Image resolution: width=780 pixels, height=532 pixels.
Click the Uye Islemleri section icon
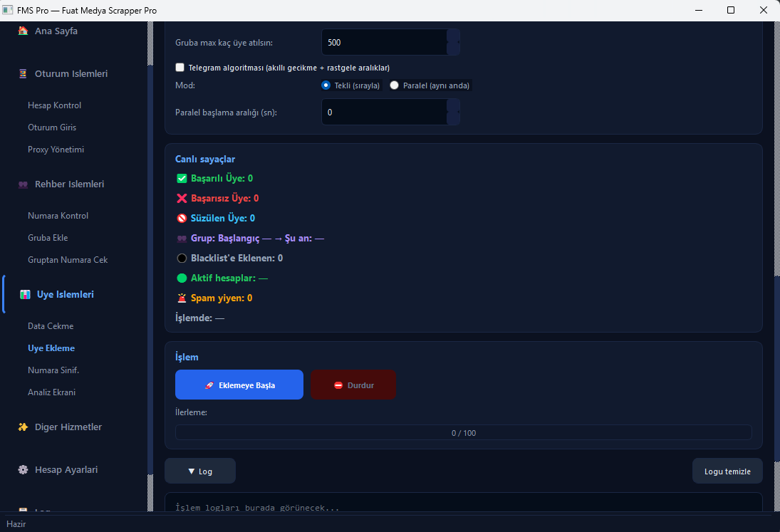[x=25, y=294]
